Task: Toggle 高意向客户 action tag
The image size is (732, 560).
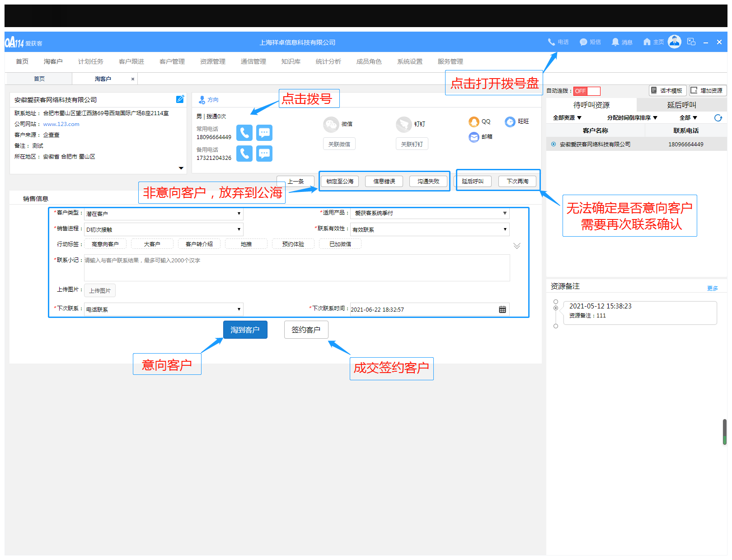Action: 105,244
